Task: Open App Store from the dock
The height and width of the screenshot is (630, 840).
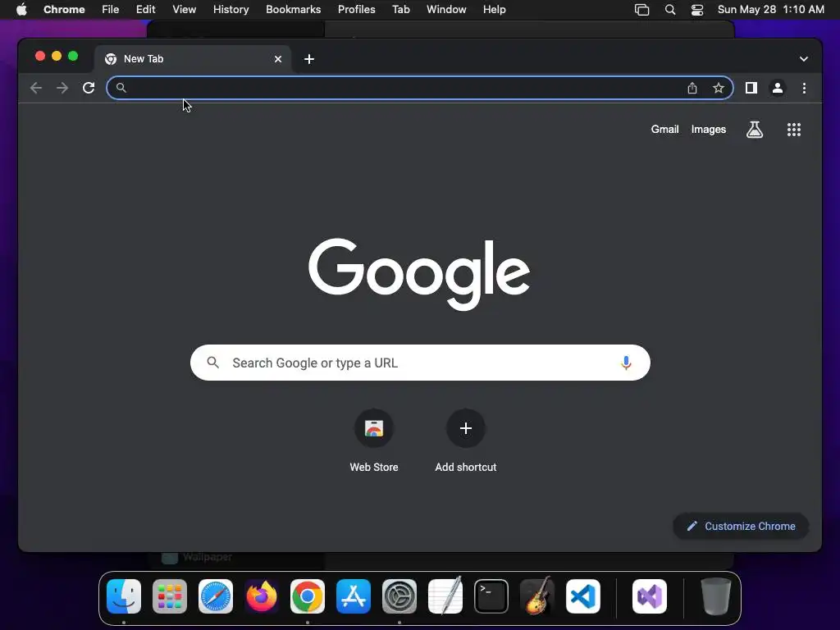Action: click(354, 596)
